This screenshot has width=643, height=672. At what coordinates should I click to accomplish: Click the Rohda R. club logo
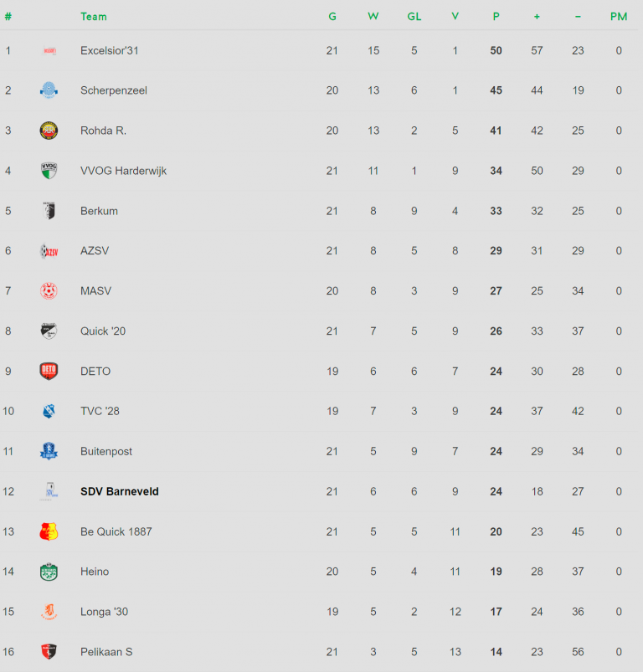(x=49, y=131)
